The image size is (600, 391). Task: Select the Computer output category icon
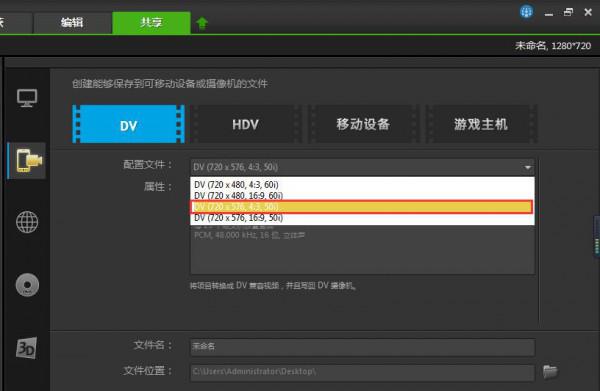point(27,98)
